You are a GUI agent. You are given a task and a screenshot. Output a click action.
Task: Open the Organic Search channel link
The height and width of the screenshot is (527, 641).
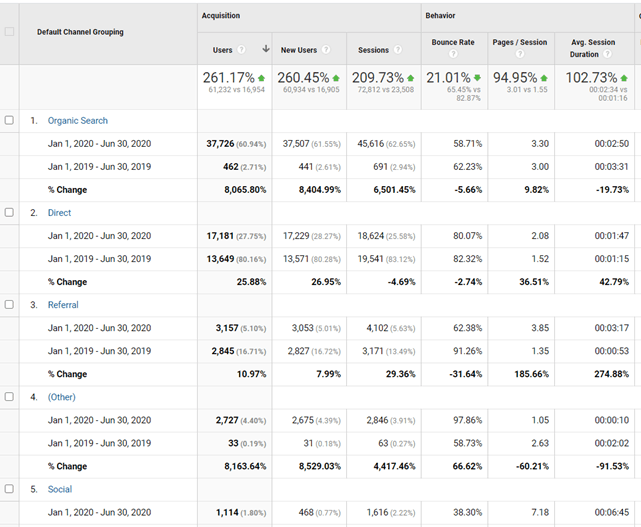pyautogui.click(x=77, y=121)
